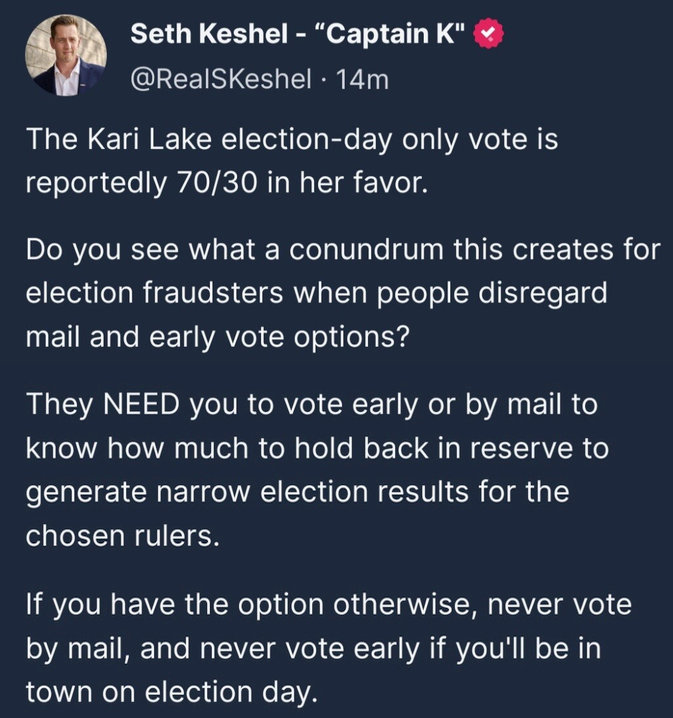Click the line "mail and early vote options?"

[x=218, y=335]
